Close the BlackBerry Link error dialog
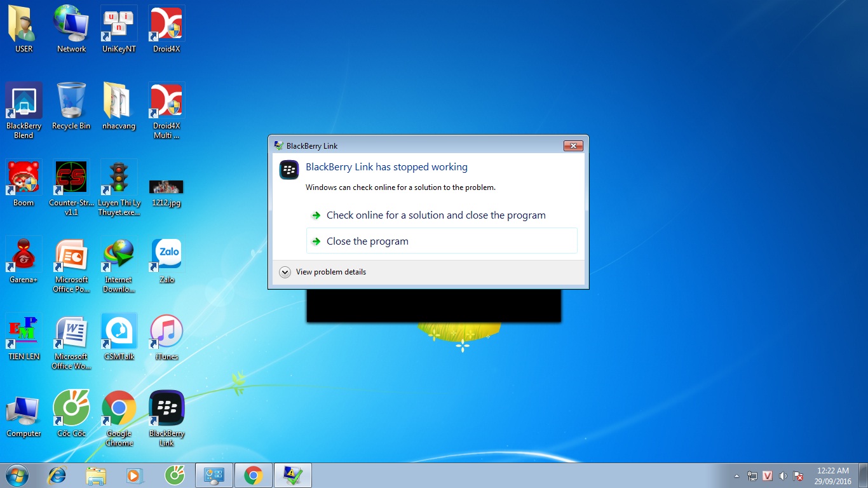The width and height of the screenshot is (868, 488). (x=573, y=146)
